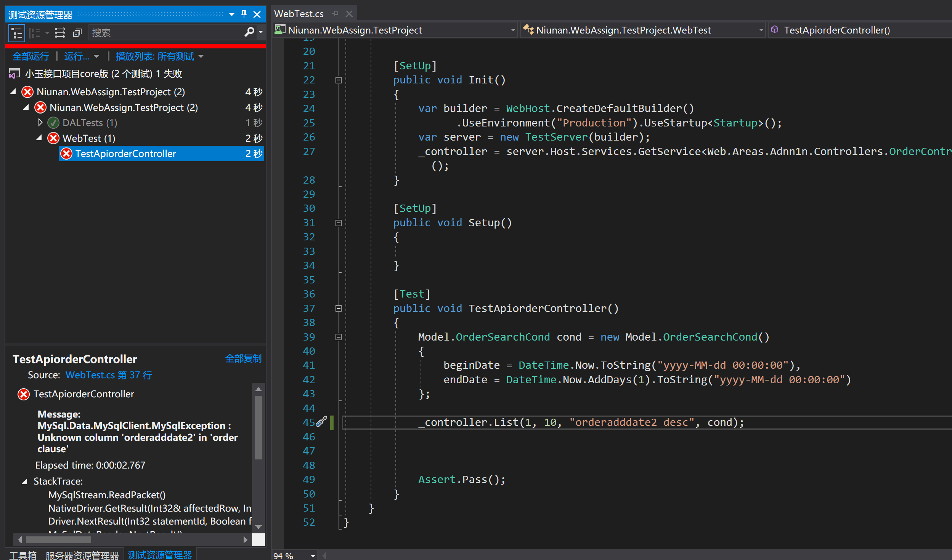The height and width of the screenshot is (560, 952).
Task: Click the magnifier search icon
Action: click(249, 33)
